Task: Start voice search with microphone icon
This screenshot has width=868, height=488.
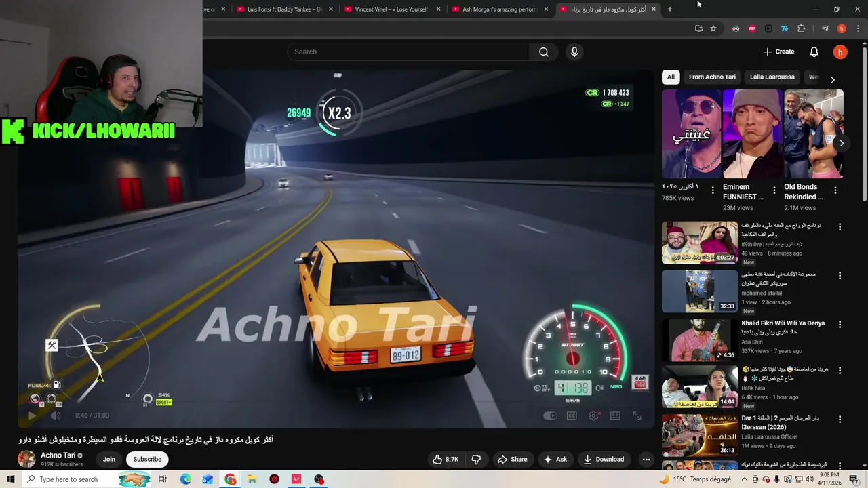Action: [x=574, y=52]
